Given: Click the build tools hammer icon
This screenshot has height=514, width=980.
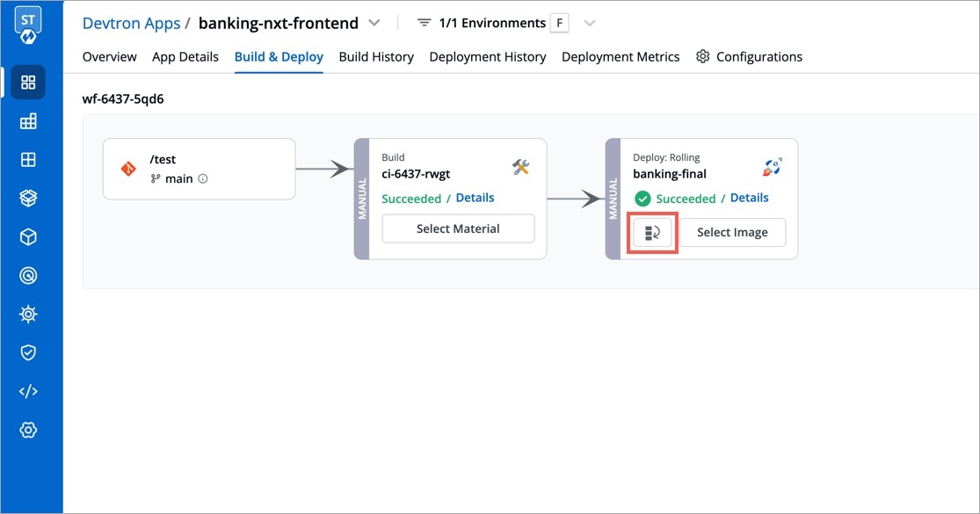Looking at the screenshot, I should [520, 167].
